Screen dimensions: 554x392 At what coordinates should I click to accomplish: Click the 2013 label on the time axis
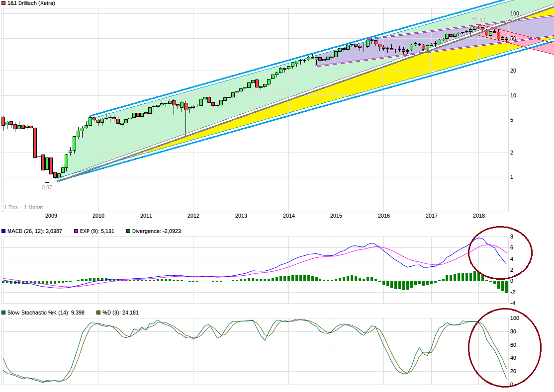coord(241,216)
